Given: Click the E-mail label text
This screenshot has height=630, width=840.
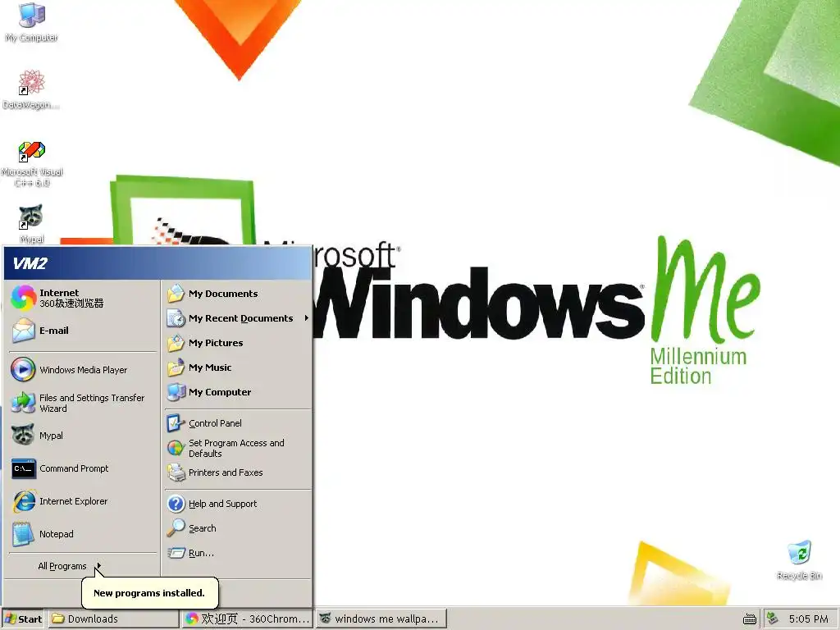Looking at the screenshot, I should click(54, 331).
